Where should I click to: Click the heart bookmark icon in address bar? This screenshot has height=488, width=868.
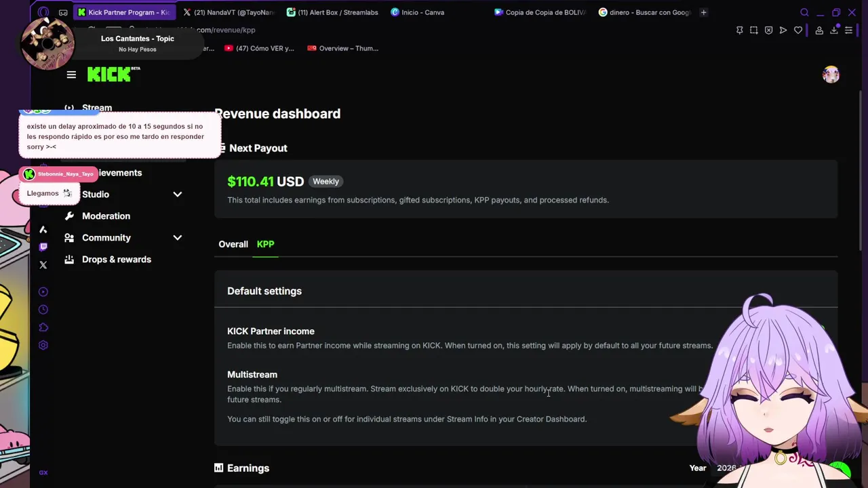pyautogui.click(x=798, y=30)
